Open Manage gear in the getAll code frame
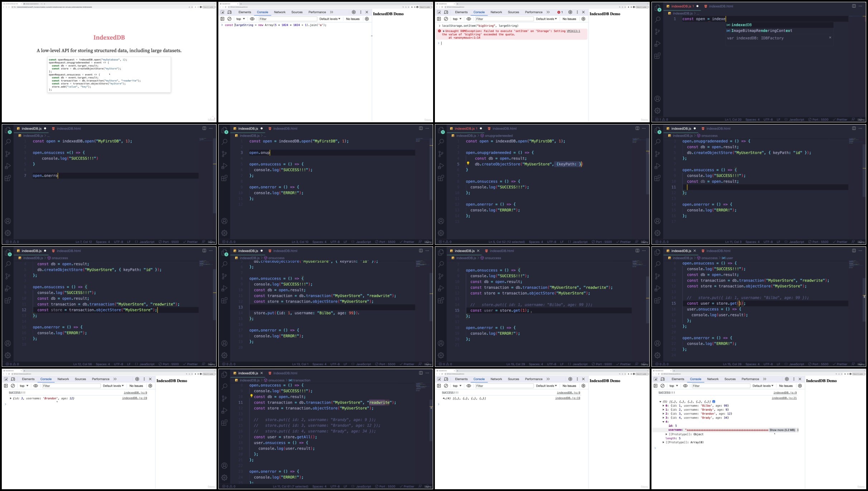Image resolution: width=868 pixels, height=491 pixels. coord(224,477)
